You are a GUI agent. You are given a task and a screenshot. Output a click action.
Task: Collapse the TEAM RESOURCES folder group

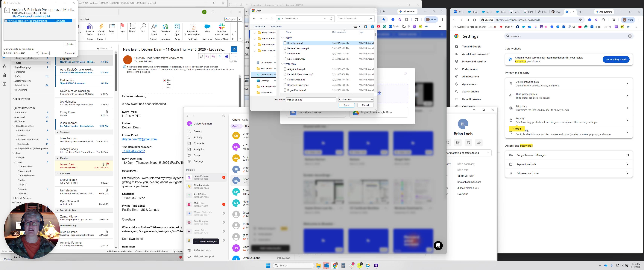[x=13, y=126]
